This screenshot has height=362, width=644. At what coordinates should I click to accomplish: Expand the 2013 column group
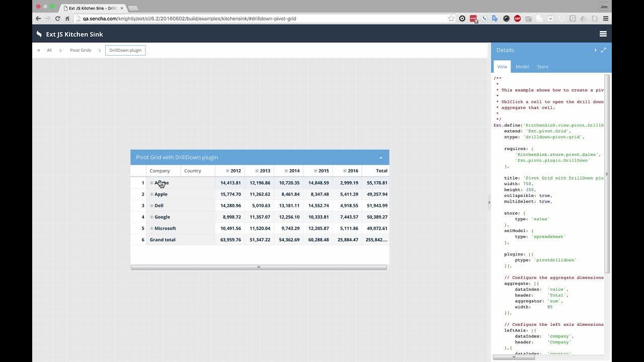point(257,171)
